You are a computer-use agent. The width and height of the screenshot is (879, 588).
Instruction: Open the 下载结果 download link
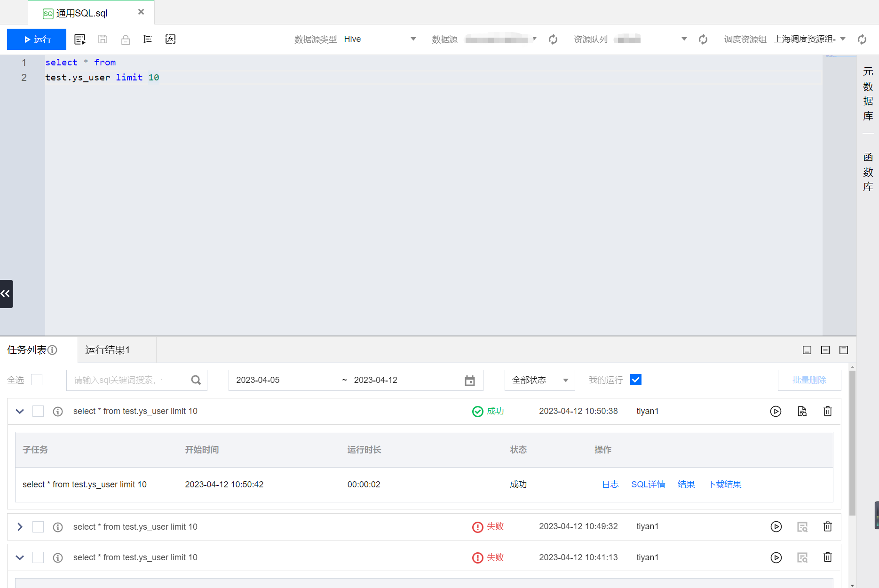pos(724,485)
